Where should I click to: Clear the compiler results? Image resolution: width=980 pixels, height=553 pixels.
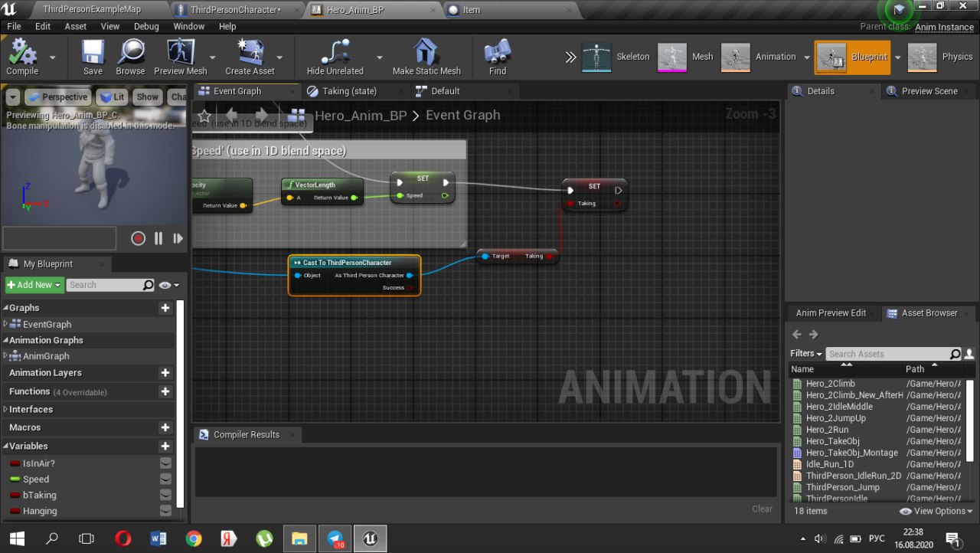762,509
